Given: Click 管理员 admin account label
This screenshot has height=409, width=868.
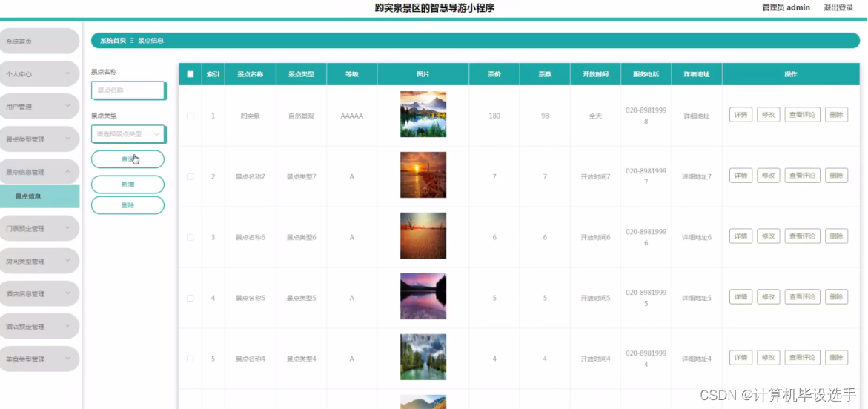Looking at the screenshot, I should coord(786,7).
